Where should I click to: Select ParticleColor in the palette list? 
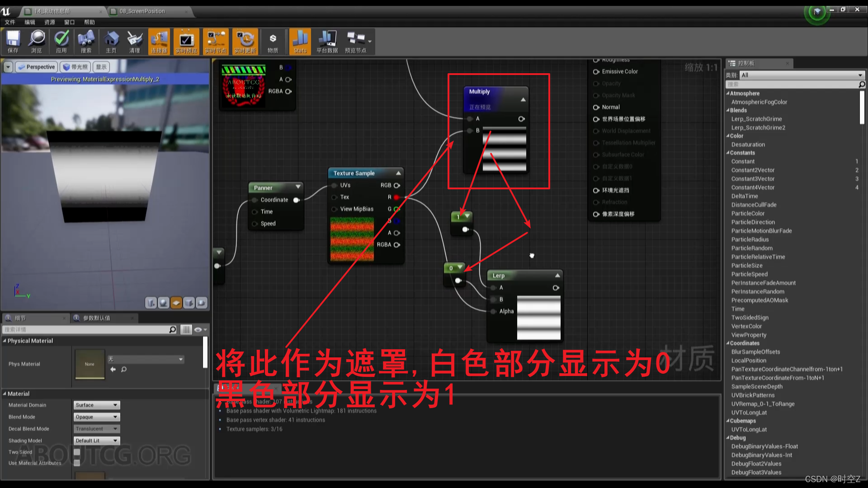[x=748, y=213]
